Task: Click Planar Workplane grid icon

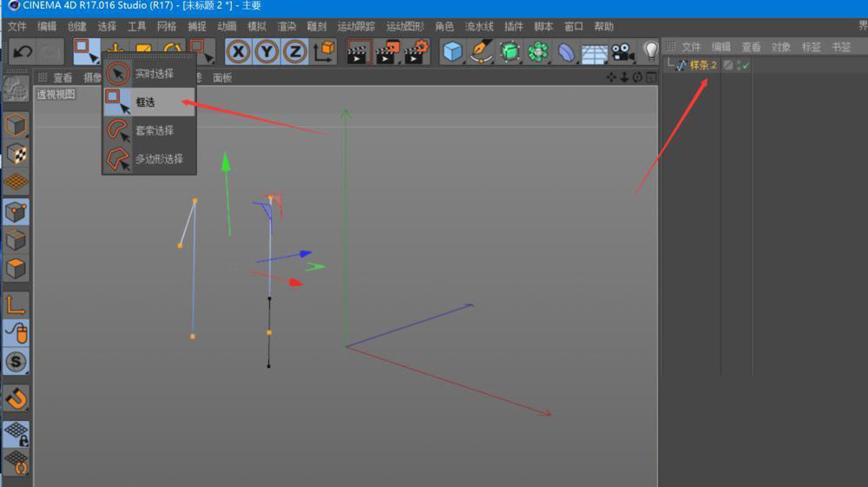Action: [16, 463]
